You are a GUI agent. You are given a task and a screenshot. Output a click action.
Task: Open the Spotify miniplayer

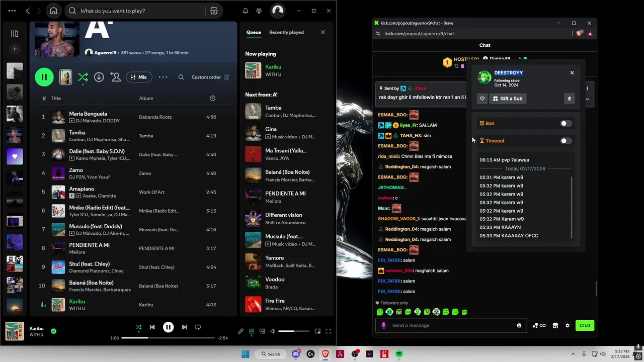click(317, 331)
